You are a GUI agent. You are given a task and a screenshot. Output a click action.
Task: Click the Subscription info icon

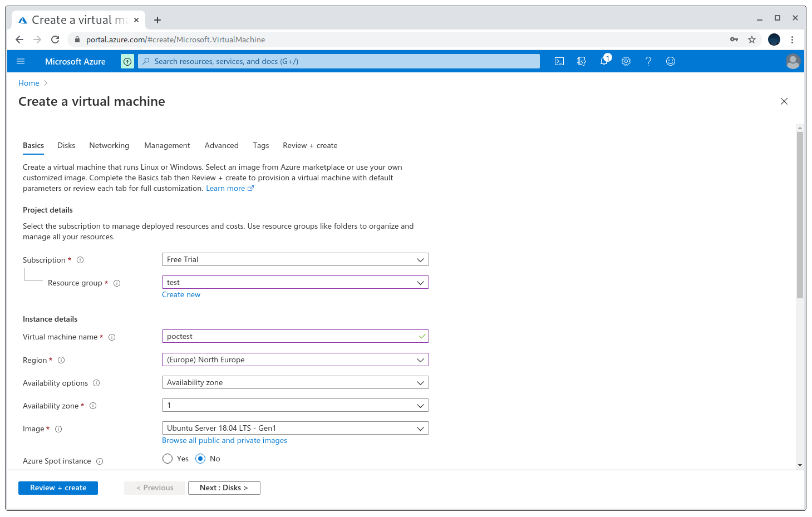80,260
